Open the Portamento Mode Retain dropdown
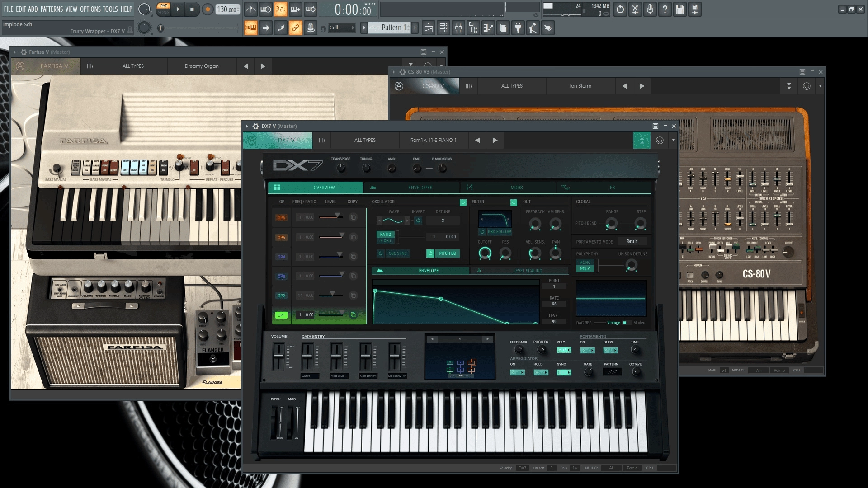868x488 pixels. [x=632, y=241]
